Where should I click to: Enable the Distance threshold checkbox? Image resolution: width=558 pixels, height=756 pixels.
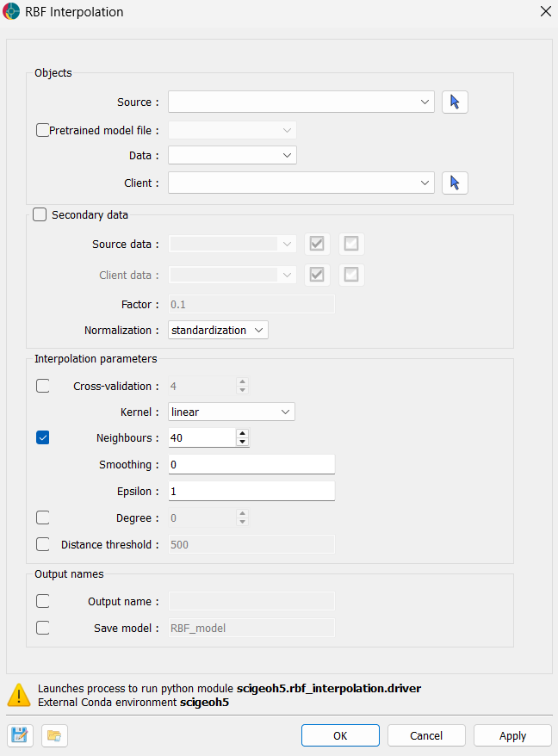coord(43,544)
